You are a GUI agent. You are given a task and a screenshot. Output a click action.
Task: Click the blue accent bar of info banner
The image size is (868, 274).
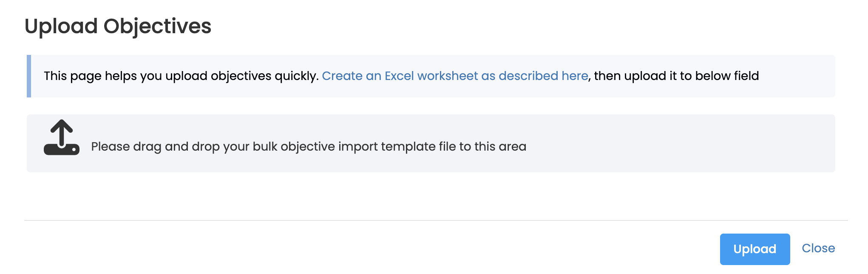[29, 76]
